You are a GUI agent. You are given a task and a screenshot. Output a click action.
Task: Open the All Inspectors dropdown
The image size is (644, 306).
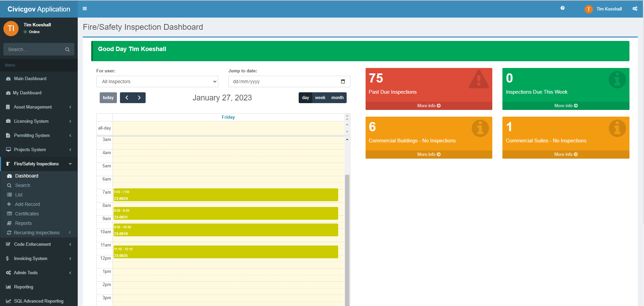(157, 81)
